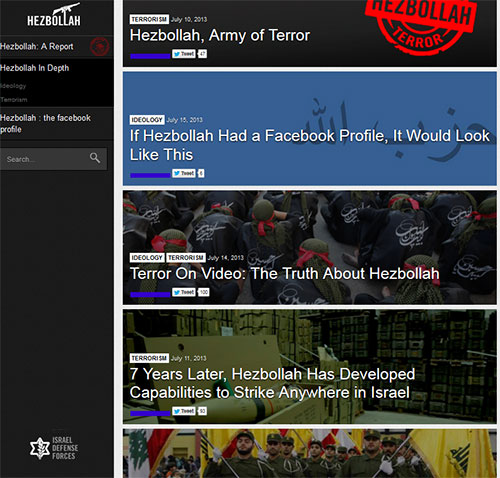Image resolution: width=500 pixels, height=478 pixels.
Task: Click date July 11, 2013
Action: (189, 359)
